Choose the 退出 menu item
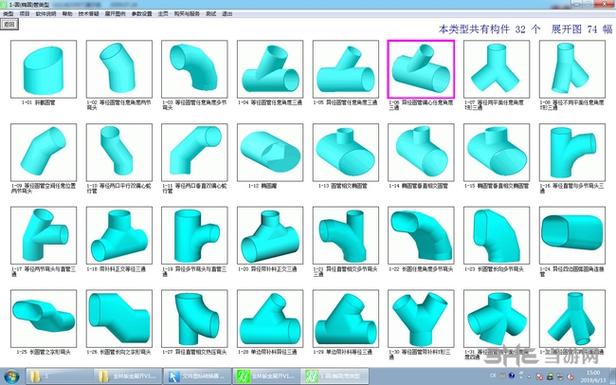616x385 pixels. [227, 14]
